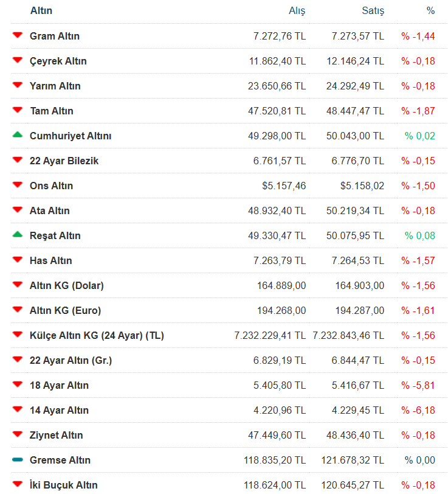The height and width of the screenshot is (494, 448).
Task: Click the red down arrow beside 14 Ayar Altın
Action: click(x=17, y=410)
